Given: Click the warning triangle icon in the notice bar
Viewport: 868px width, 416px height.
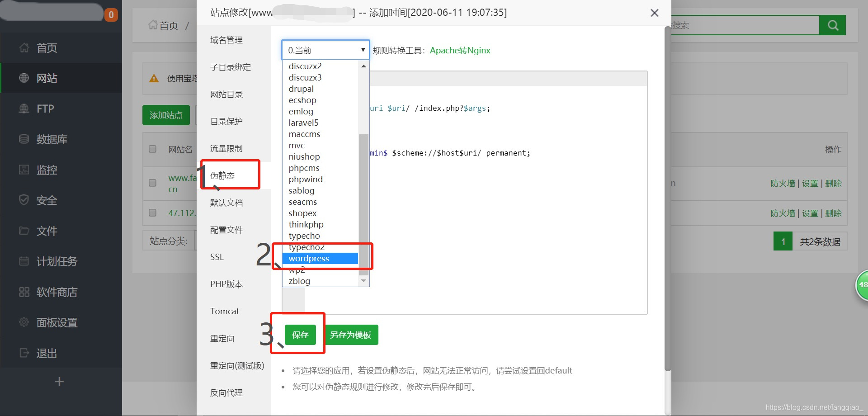Looking at the screenshot, I should coord(154,78).
